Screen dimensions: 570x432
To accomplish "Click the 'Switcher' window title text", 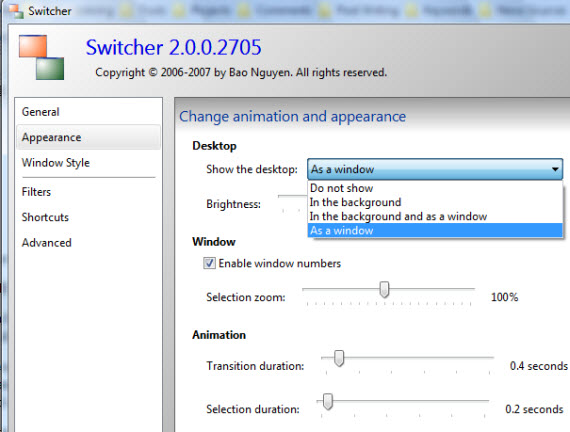I will [x=50, y=11].
